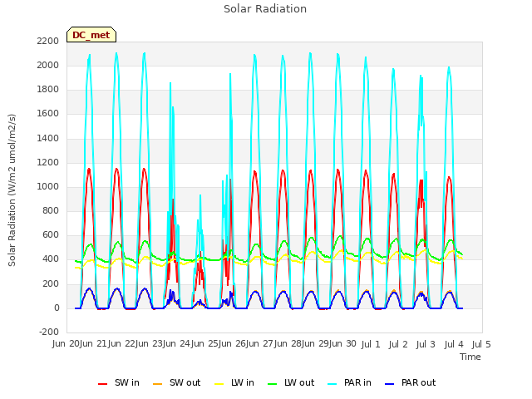Screen dimensions: 532x399
Task: Click the green LW out legend swatch
Action: 272,384
